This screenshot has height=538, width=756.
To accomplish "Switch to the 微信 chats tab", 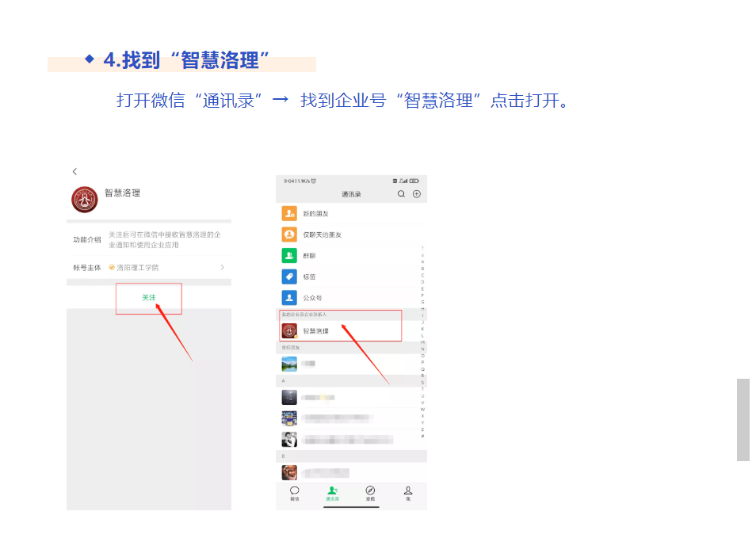I will click(x=295, y=494).
